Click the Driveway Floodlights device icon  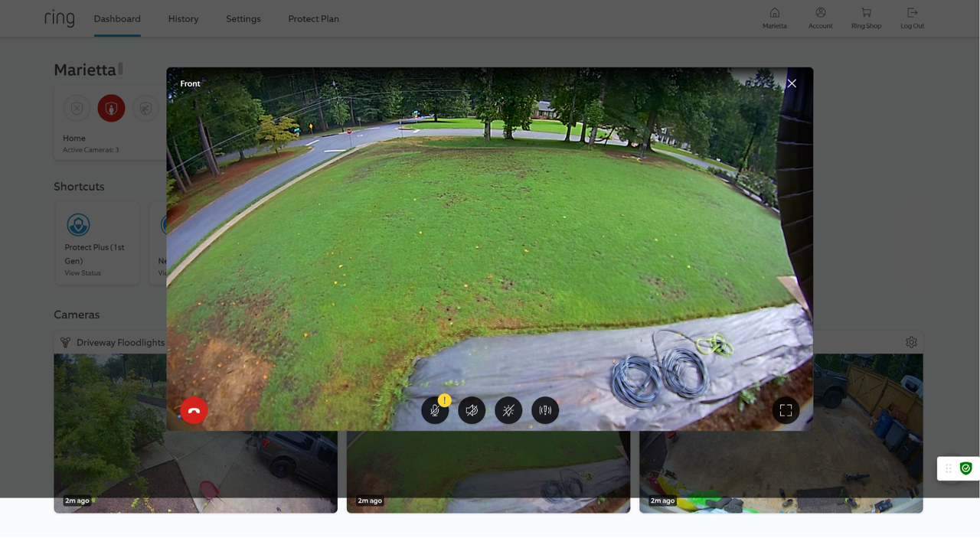[x=65, y=343]
